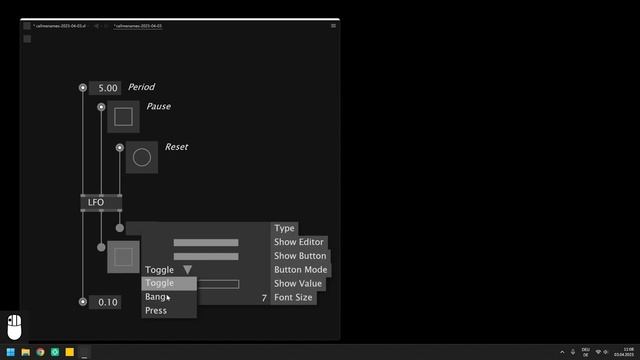Choose Toggle in the dropdown list
Viewport: 640px width, 360px height.
click(x=169, y=283)
